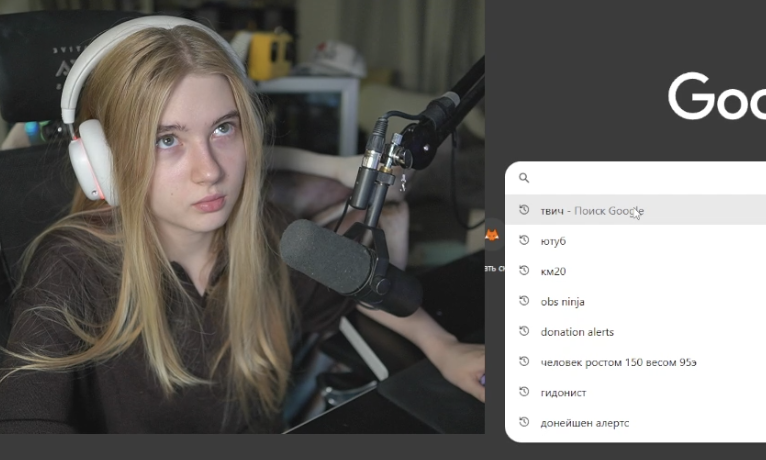Choose 'человек ростом 150 весом 95э' suggestion
This screenshot has height=460, width=766.
coord(636,362)
